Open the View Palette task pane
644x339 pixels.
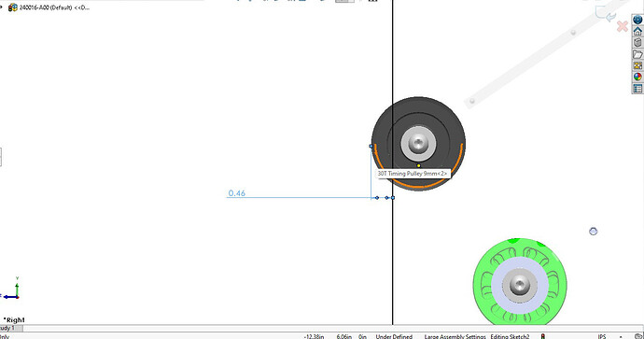click(637, 65)
